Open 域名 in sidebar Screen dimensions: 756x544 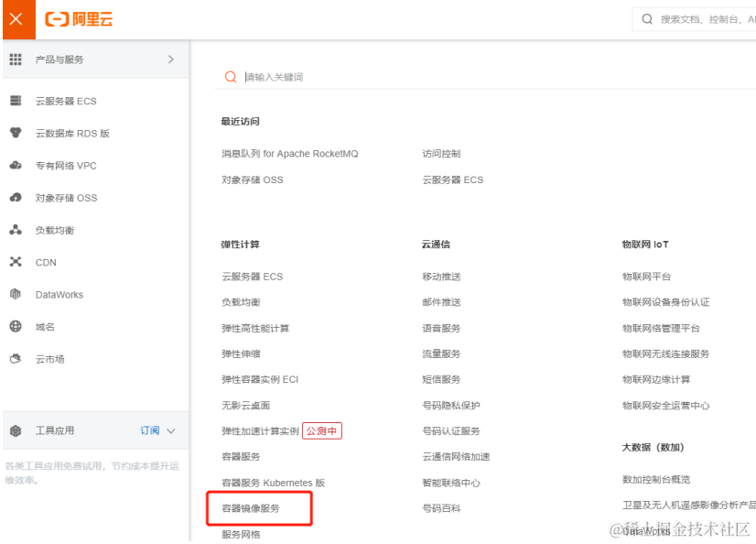tap(45, 327)
